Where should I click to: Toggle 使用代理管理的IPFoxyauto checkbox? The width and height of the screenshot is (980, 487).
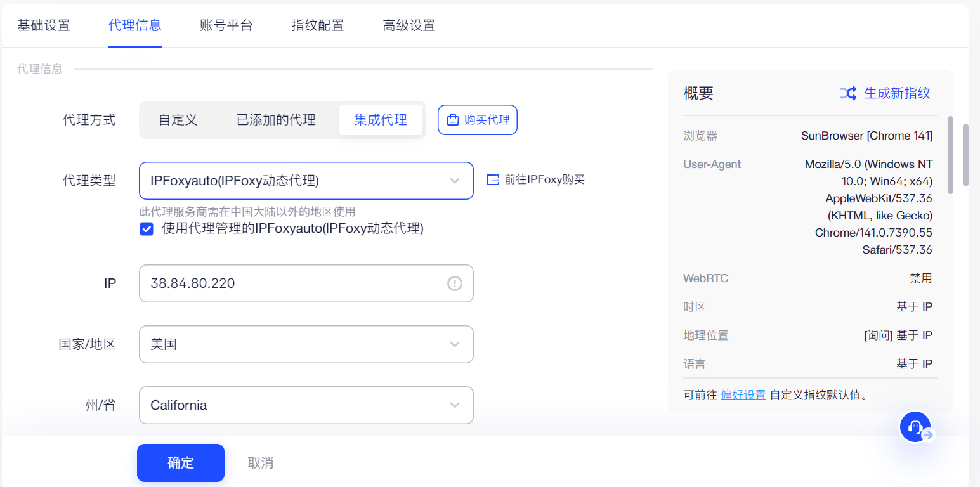click(x=147, y=229)
